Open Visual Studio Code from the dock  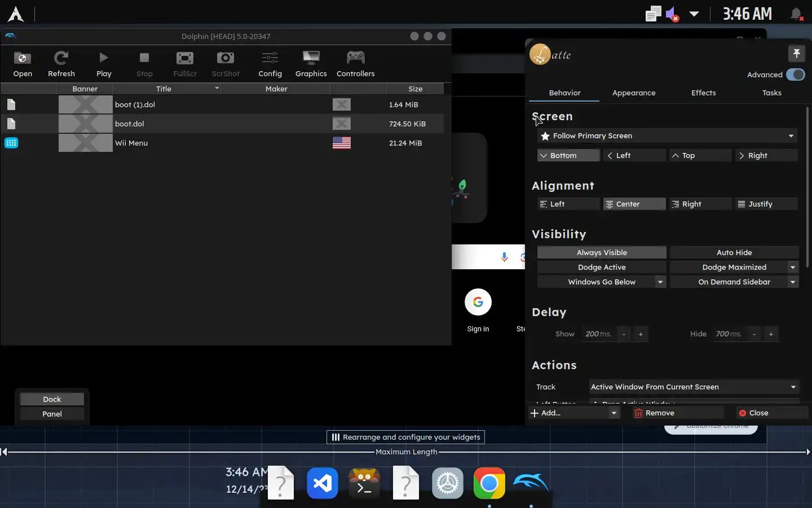point(323,483)
